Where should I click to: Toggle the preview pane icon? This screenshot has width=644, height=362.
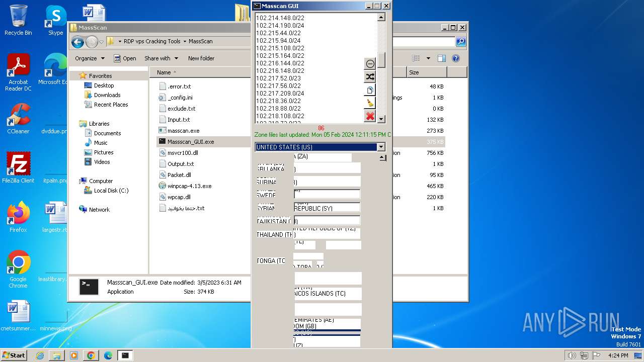(441, 58)
